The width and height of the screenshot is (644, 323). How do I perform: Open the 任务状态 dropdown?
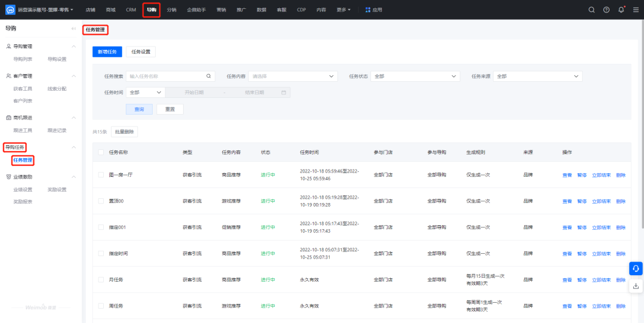click(415, 76)
